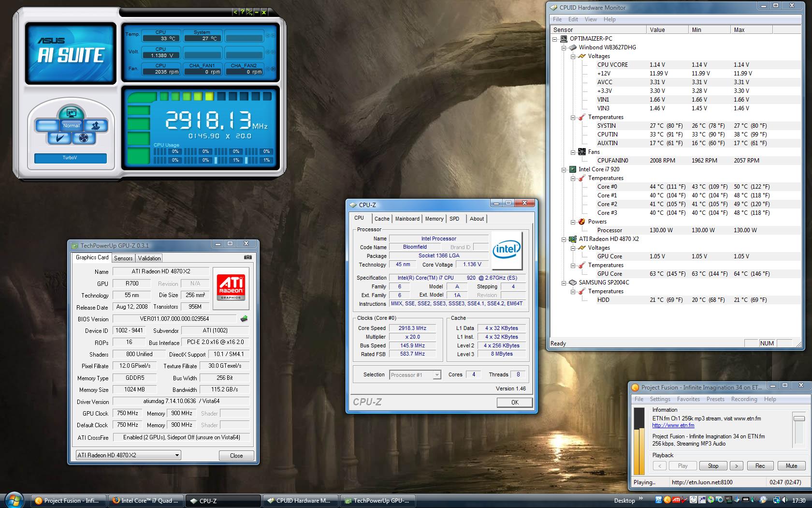Open the About tab in CPU-Z
812x508 pixels.
tap(477, 219)
